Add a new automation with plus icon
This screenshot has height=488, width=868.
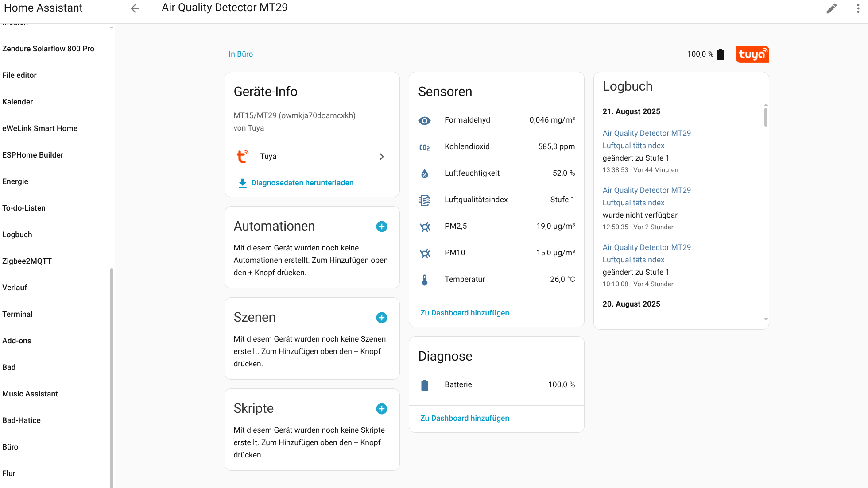(381, 227)
